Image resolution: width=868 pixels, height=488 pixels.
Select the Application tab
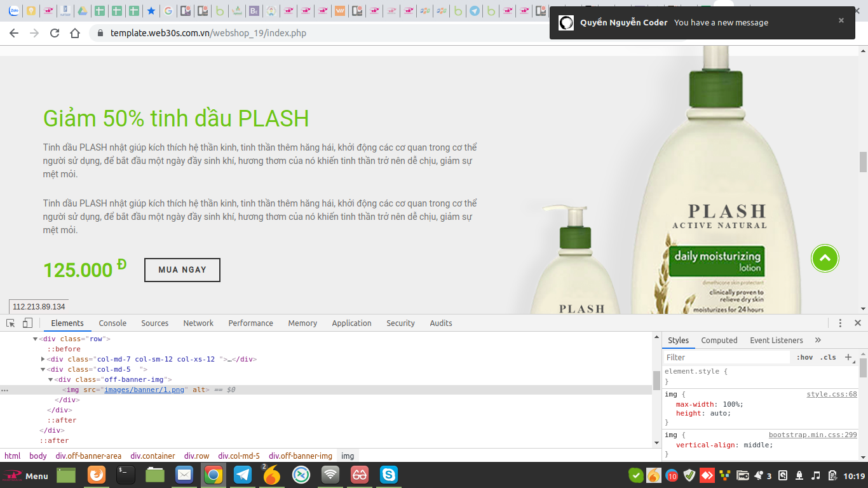[351, 323]
